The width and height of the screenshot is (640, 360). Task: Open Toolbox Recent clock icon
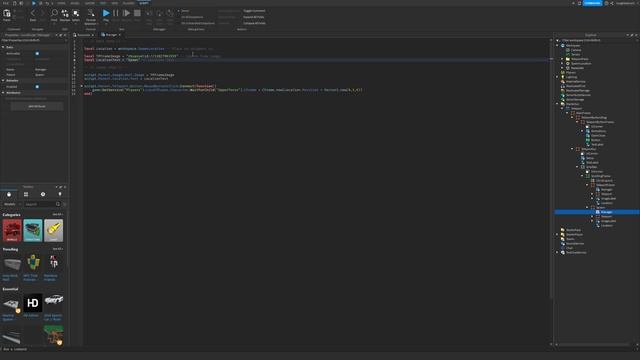coord(43,194)
